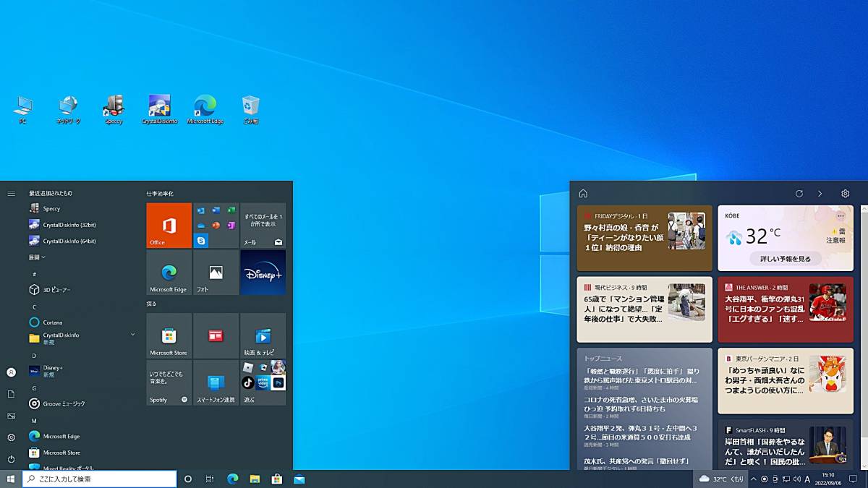Focus the taskbar search box
This screenshot has height=488, width=868.
point(100,479)
